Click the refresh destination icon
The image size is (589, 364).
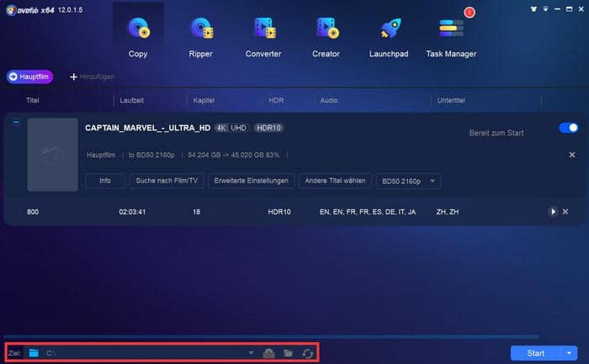[308, 353]
